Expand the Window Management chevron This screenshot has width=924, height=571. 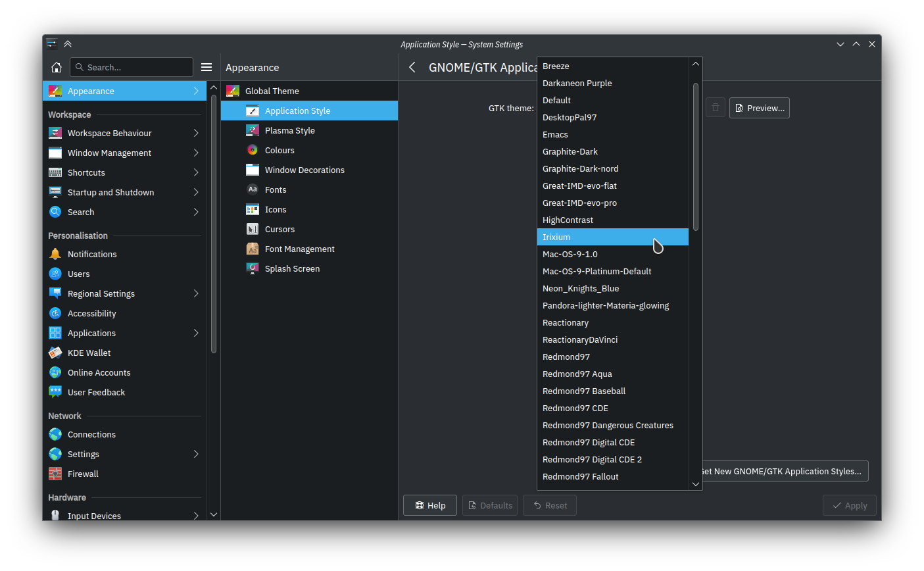[196, 153]
